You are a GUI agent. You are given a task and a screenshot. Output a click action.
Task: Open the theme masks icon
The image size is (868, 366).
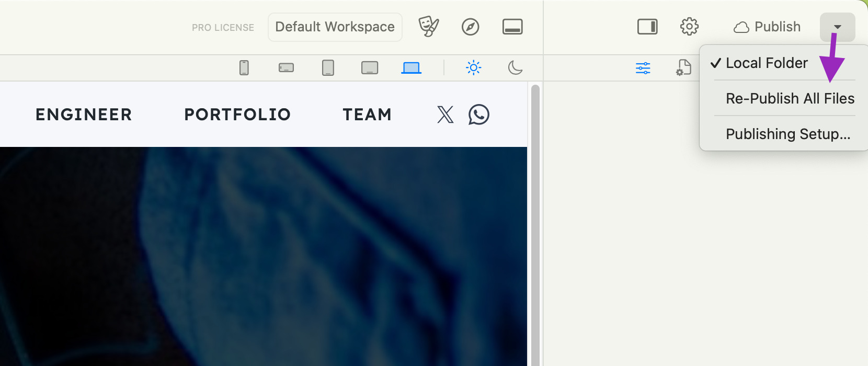point(429,27)
